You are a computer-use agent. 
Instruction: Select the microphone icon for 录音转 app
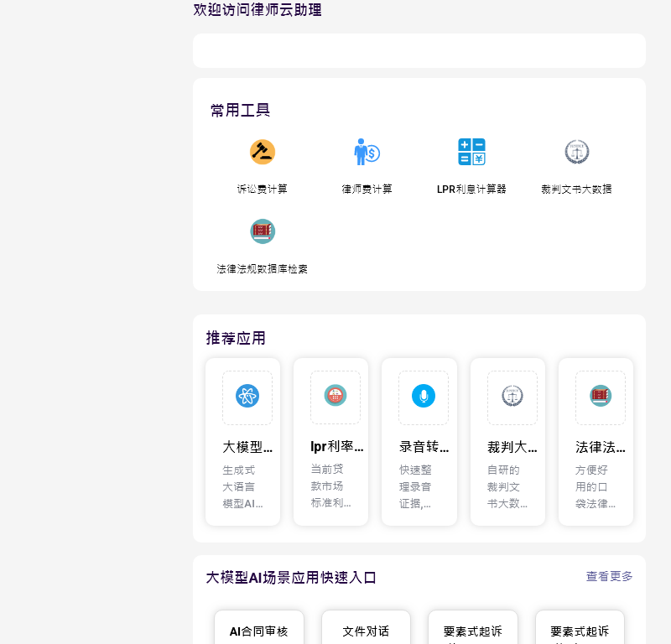(422, 397)
